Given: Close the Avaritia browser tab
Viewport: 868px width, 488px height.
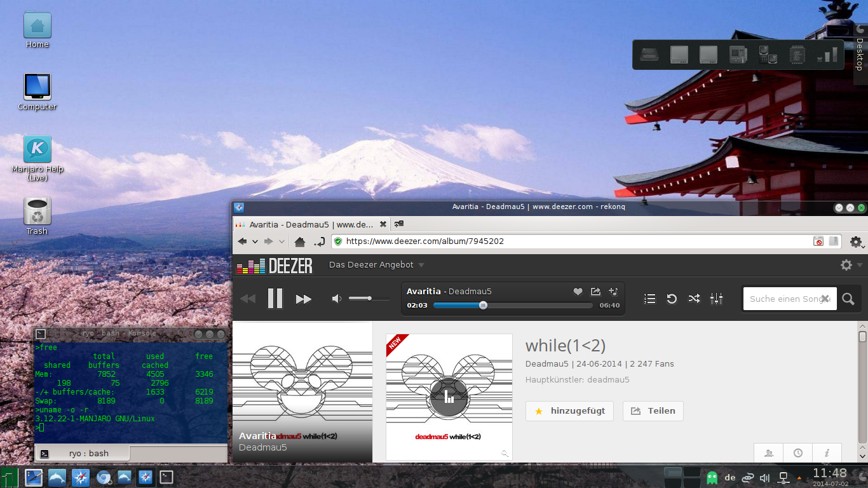Looking at the screenshot, I should click(x=383, y=224).
